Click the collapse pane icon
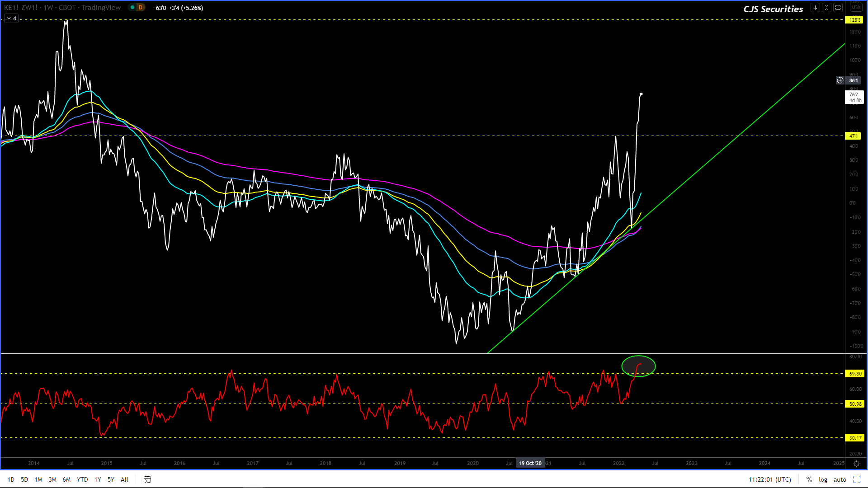 point(826,8)
